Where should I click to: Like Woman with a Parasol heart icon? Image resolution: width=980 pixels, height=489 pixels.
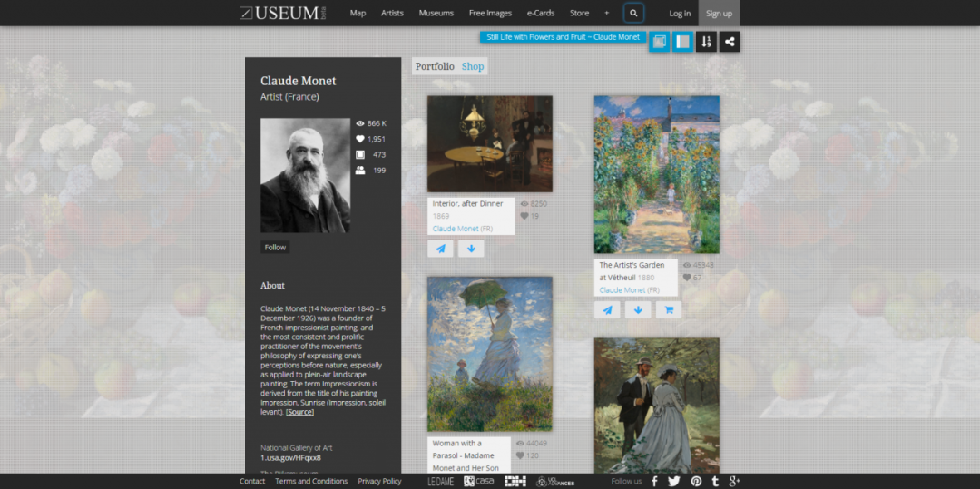[520, 456]
